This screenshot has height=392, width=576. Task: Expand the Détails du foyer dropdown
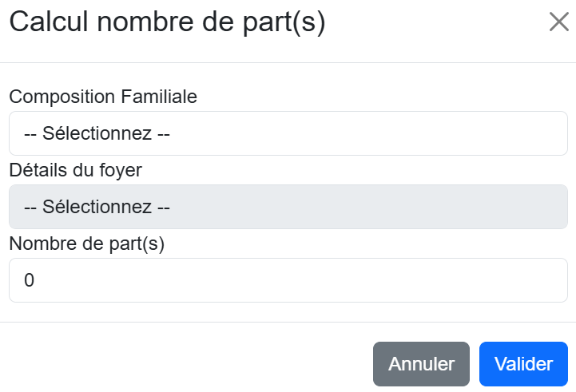pyautogui.click(x=288, y=207)
